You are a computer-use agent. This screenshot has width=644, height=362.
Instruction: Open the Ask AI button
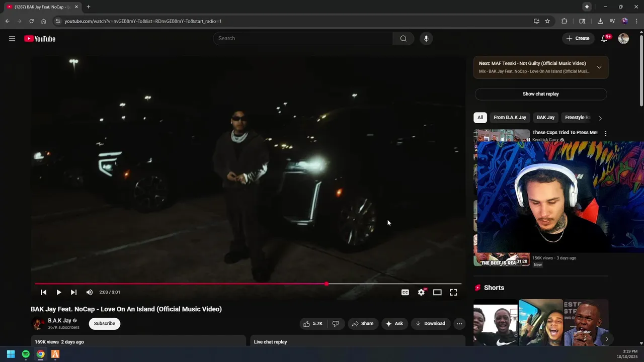[x=394, y=324]
